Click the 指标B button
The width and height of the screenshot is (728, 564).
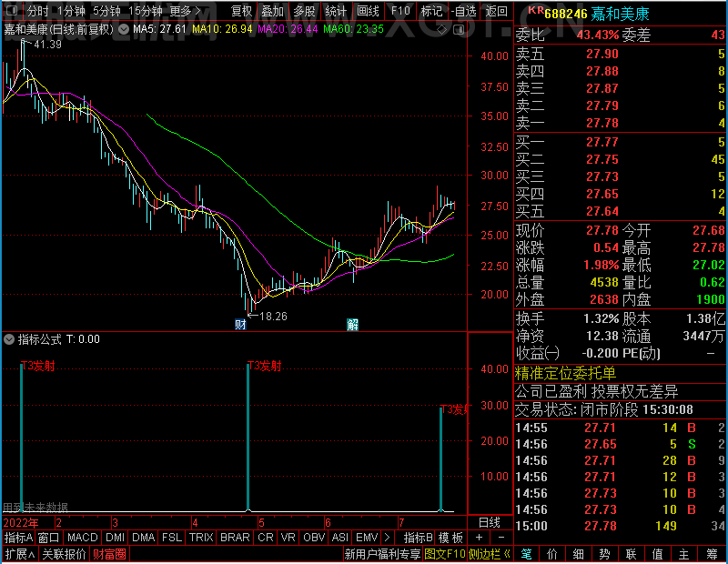pyautogui.click(x=419, y=538)
